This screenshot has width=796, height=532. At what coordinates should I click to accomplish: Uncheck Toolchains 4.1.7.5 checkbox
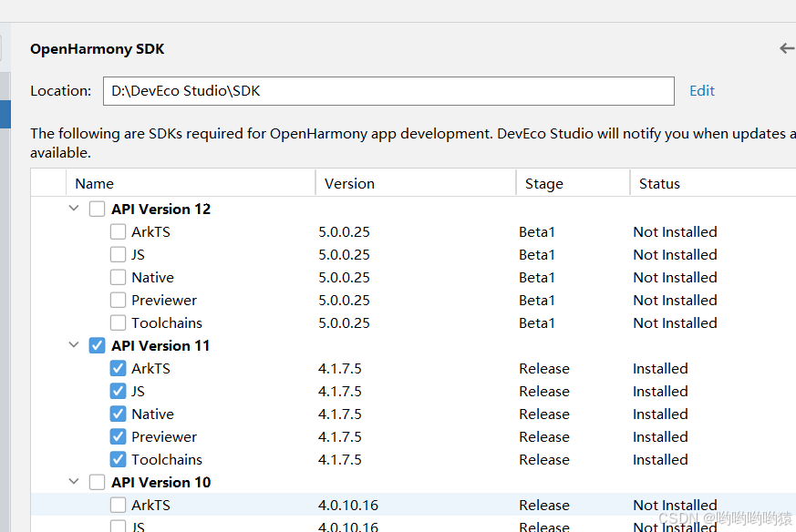(118, 460)
